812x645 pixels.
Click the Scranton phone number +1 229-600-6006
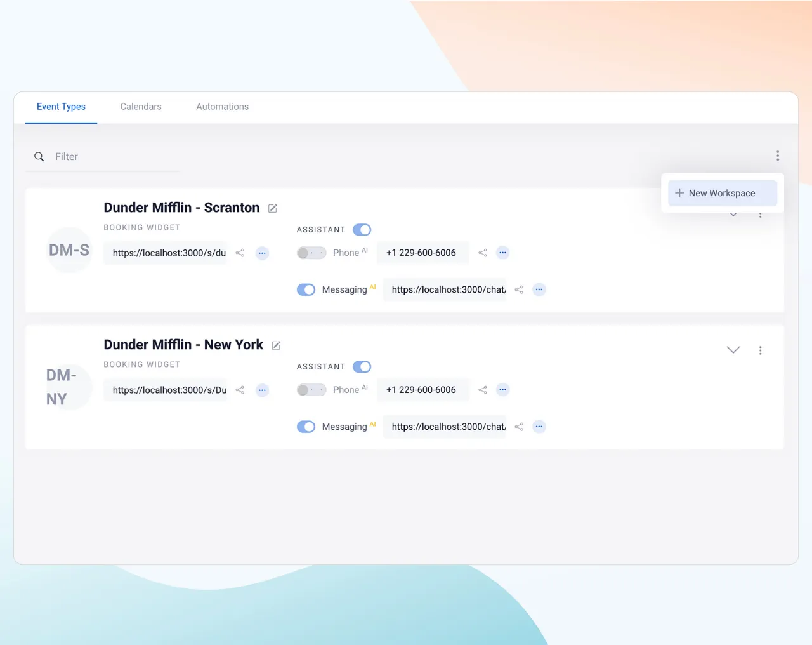(x=423, y=253)
